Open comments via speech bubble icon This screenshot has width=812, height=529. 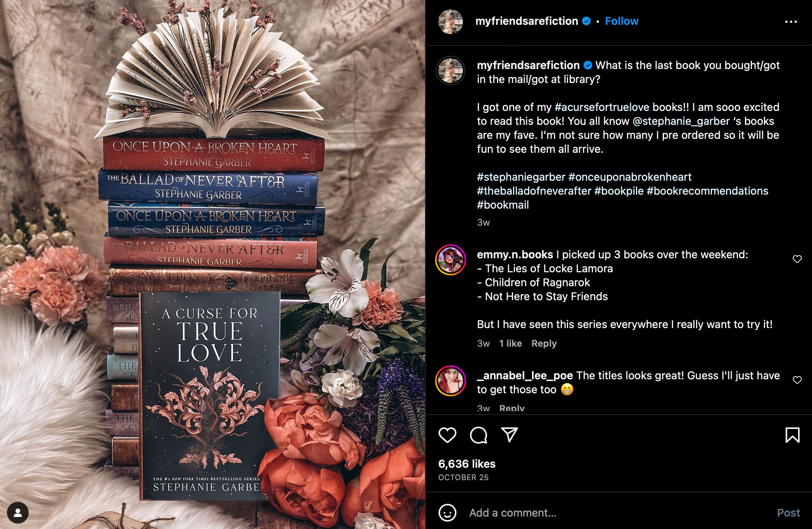click(479, 435)
